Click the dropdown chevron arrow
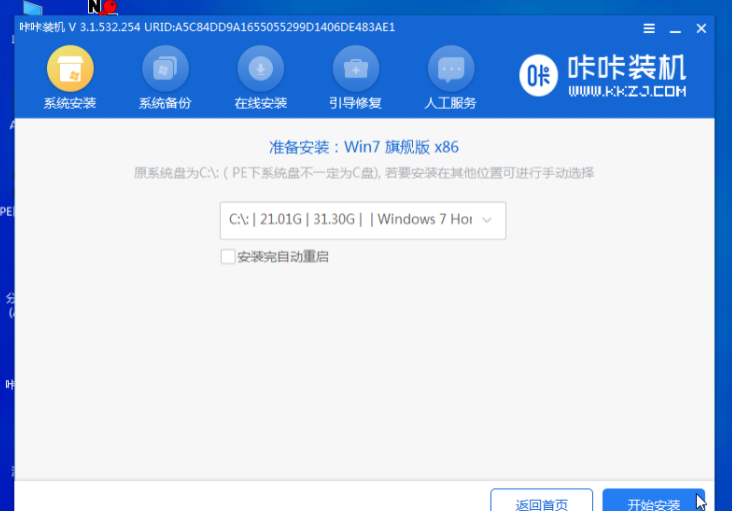Image resolution: width=732 pixels, height=513 pixels. 487,220
